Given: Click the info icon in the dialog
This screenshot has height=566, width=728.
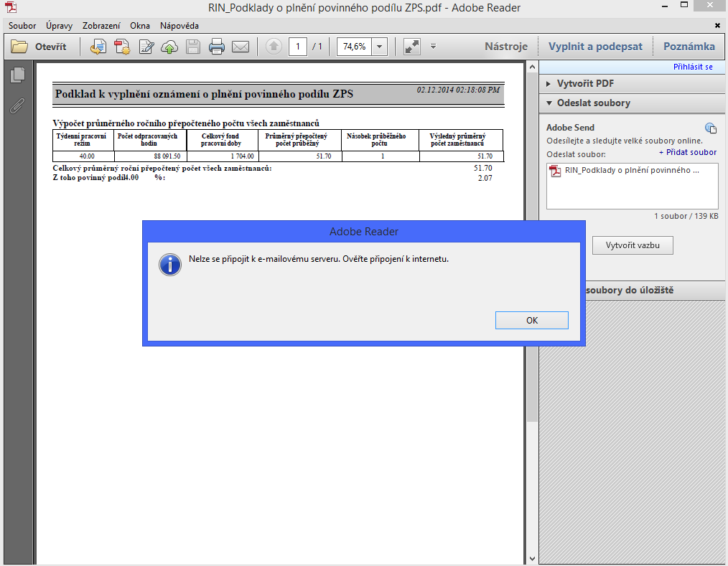Looking at the screenshot, I should pos(170,265).
